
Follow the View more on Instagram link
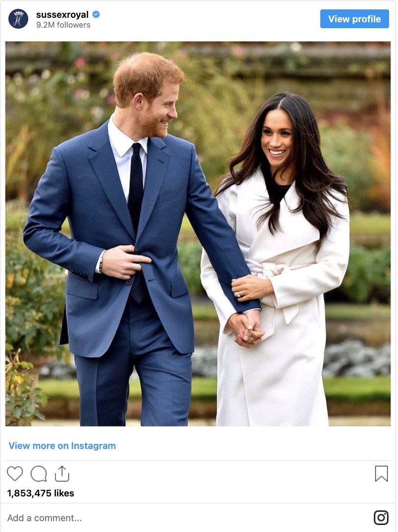coord(62,445)
